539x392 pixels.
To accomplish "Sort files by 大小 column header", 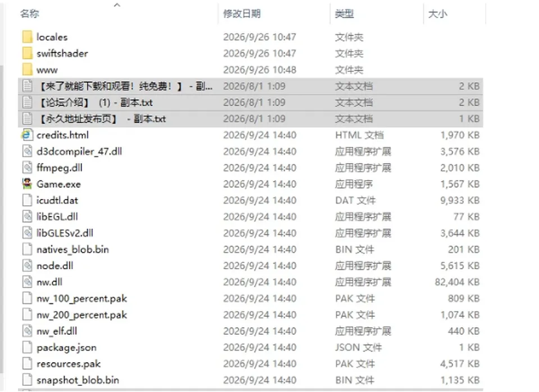I will pyautogui.click(x=437, y=13).
